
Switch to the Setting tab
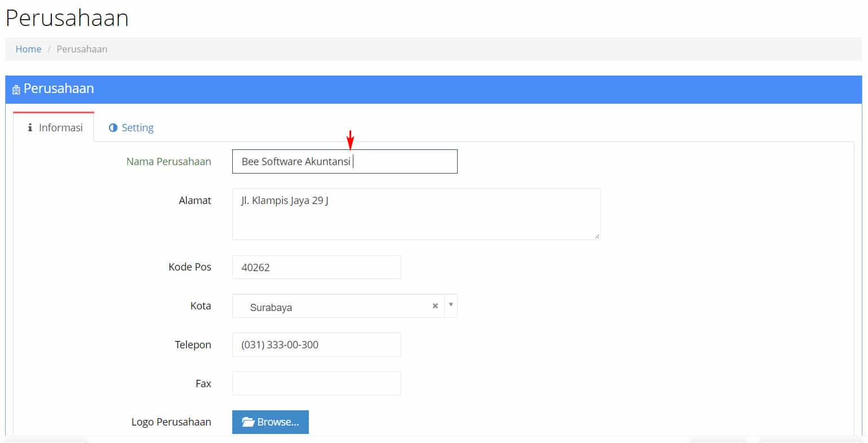coord(131,127)
